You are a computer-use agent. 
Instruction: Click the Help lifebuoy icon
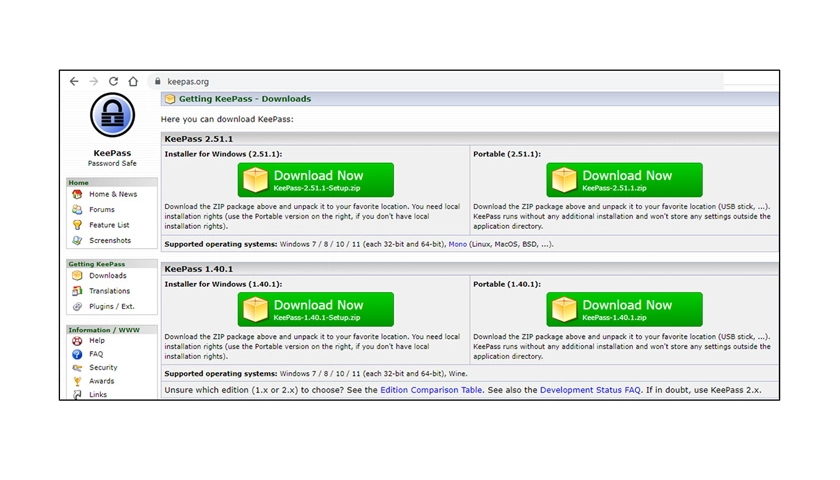tap(77, 341)
